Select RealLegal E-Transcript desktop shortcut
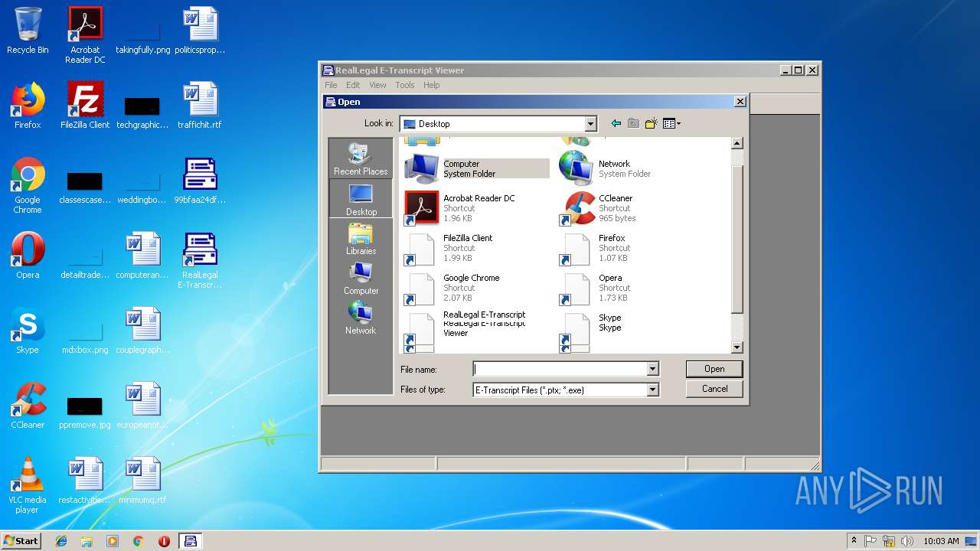The height and width of the screenshot is (551, 980). tap(200, 260)
